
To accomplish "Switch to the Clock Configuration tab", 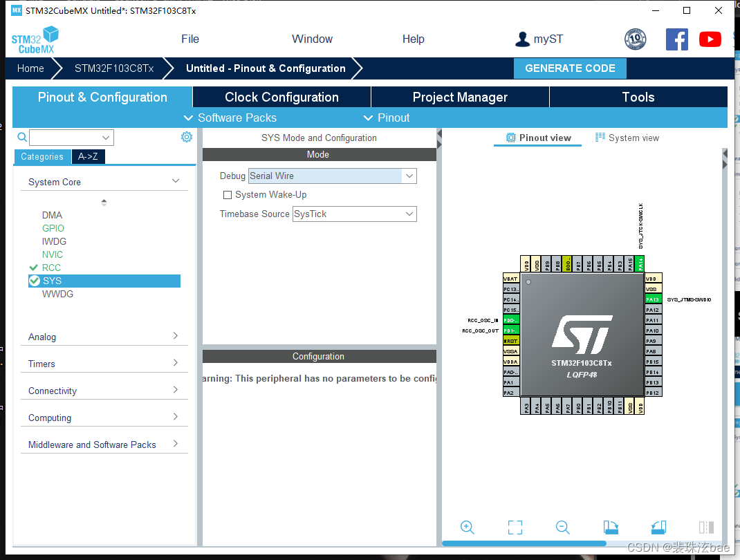I will (281, 97).
